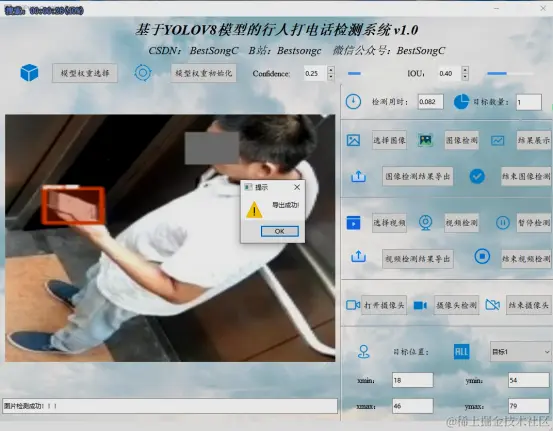Click the location pin icon

coord(364,352)
